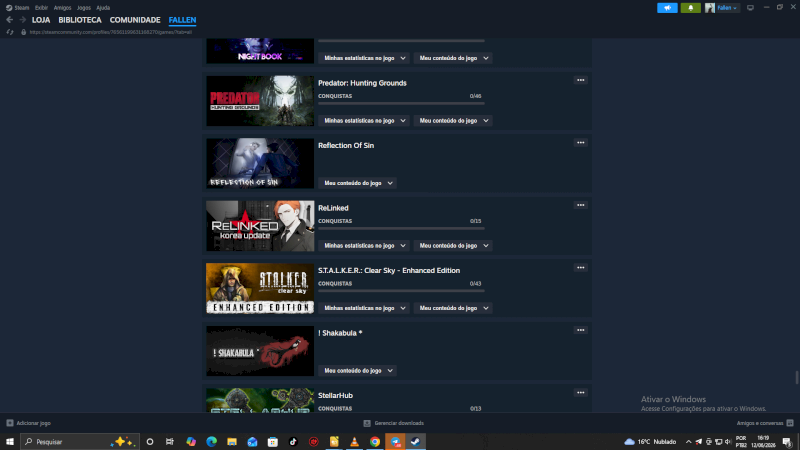Screen dimensions: 800x450
Task: Click ReLinked's conquistas progress bar
Action: (401, 228)
